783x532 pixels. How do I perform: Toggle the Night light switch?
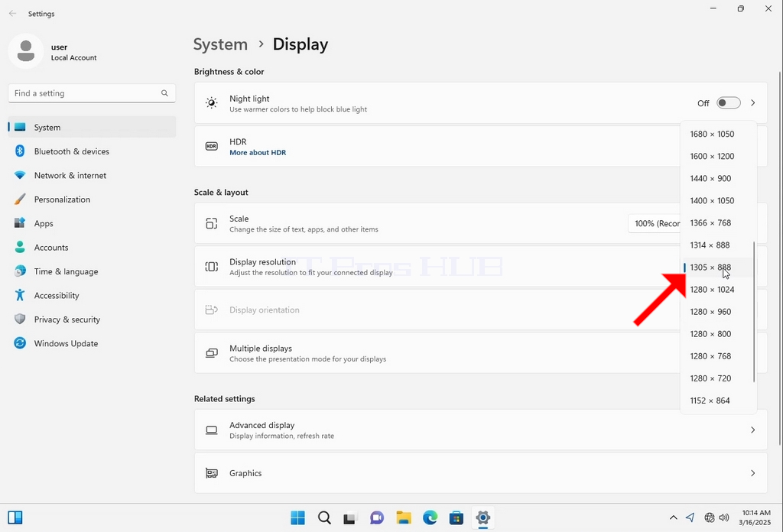728,102
